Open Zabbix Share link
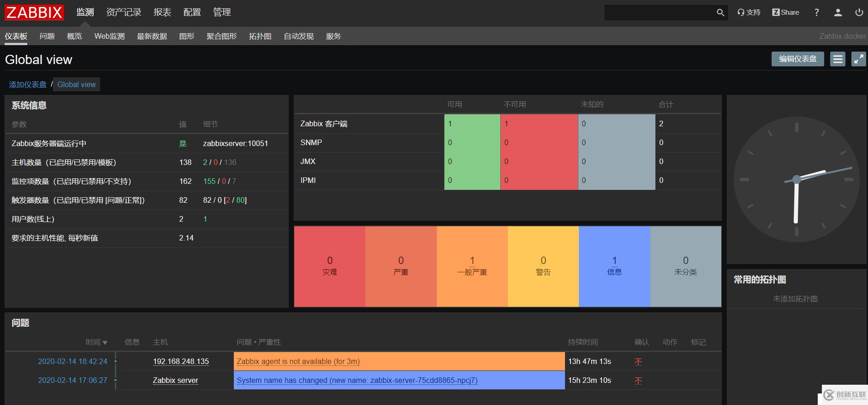 tap(785, 12)
